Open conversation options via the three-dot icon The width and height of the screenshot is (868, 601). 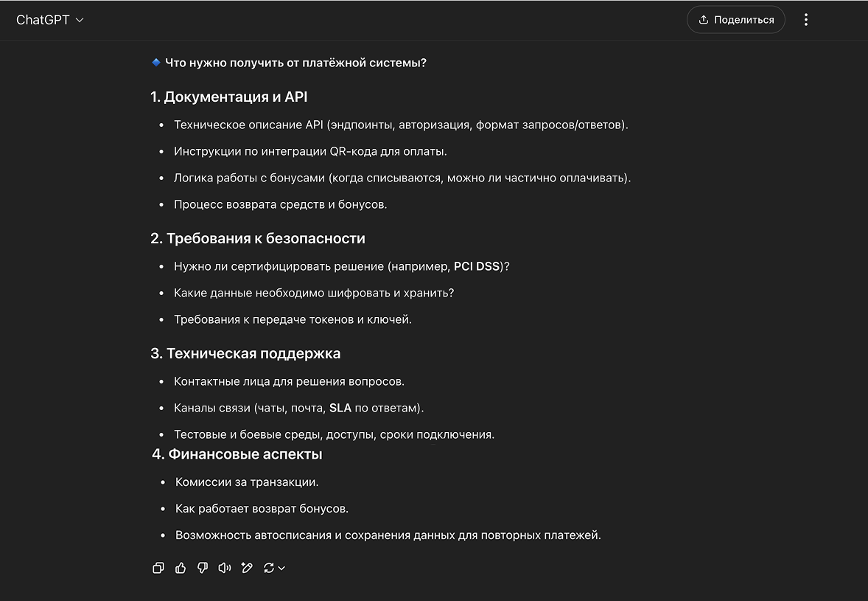[x=806, y=20]
